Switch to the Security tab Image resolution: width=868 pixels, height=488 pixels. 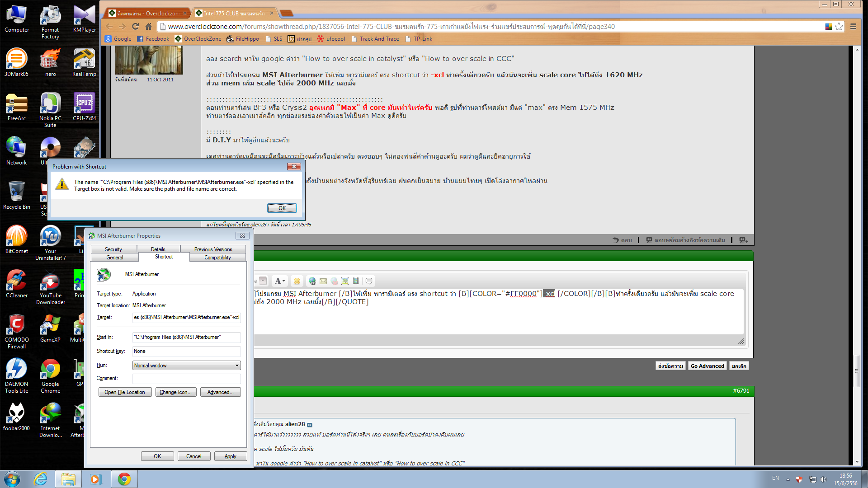(x=113, y=249)
